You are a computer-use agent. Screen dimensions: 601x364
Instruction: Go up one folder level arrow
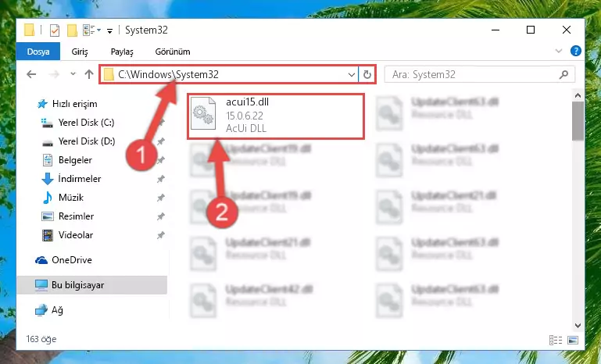(89, 74)
